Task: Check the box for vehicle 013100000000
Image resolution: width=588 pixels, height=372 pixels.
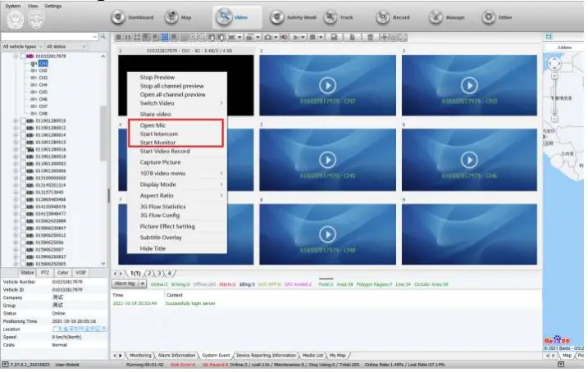Action: click(23, 178)
